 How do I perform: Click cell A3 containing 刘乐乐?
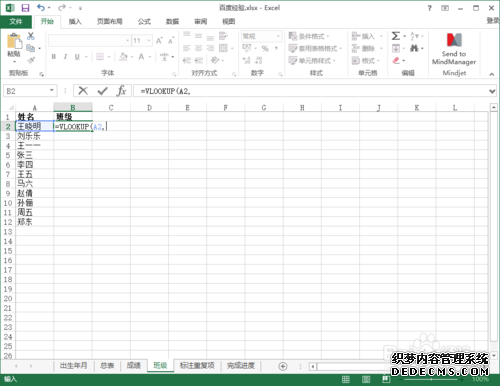tap(34, 136)
